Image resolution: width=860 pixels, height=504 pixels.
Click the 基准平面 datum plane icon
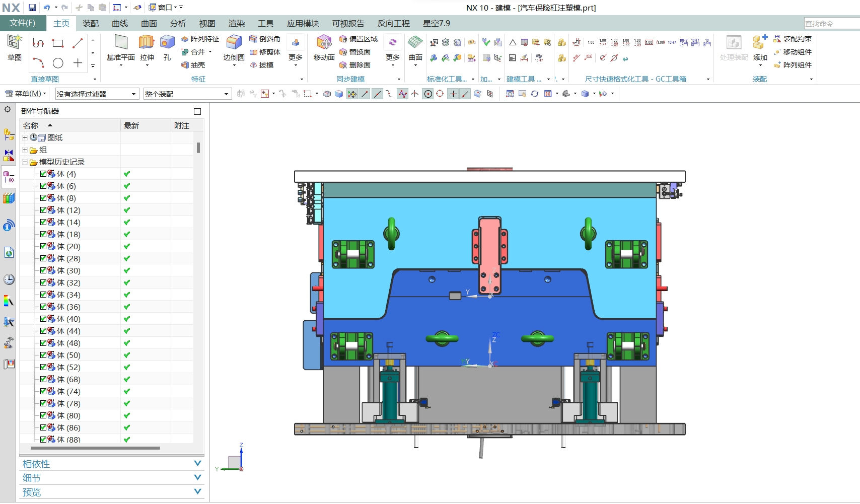(120, 48)
